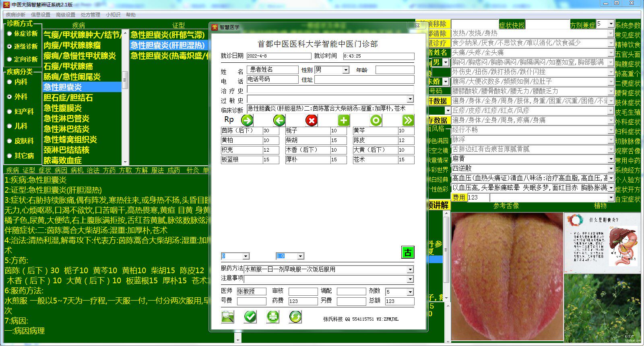Open the 高级设置 menu
Viewport: 644px width, 346px height.
[66, 14]
